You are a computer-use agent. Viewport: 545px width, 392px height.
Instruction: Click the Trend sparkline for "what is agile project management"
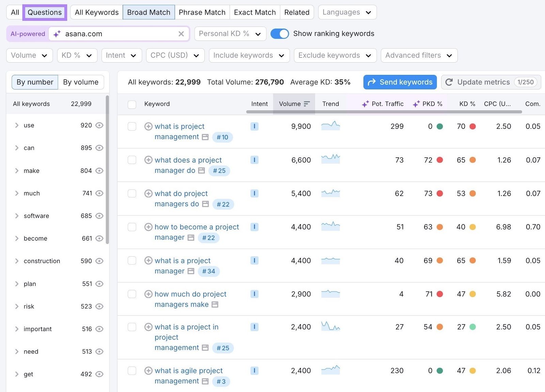(330, 371)
